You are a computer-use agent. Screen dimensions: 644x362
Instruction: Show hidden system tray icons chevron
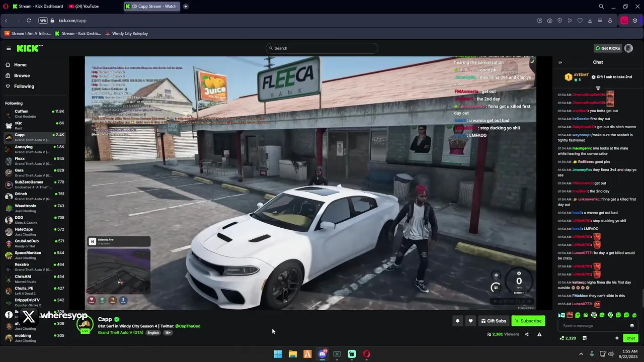581,354
